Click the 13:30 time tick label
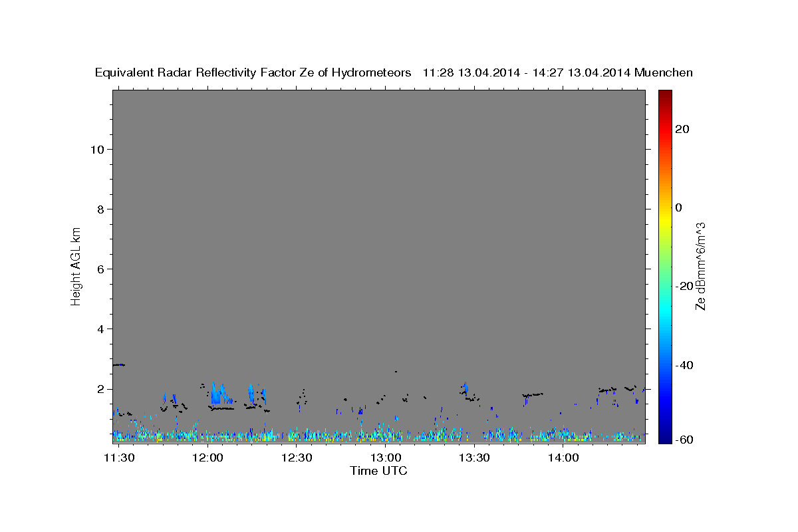This screenshot has height=532, width=798. pyautogui.click(x=475, y=458)
